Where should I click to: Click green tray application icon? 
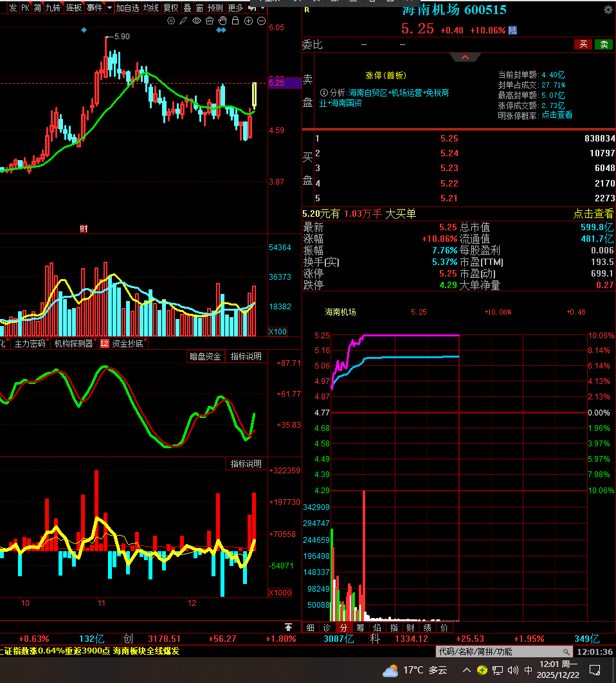click(x=482, y=670)
